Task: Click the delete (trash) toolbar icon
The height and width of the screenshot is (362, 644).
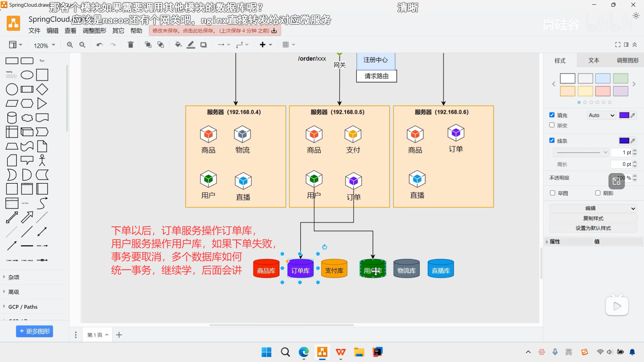Action: (130, 44)
